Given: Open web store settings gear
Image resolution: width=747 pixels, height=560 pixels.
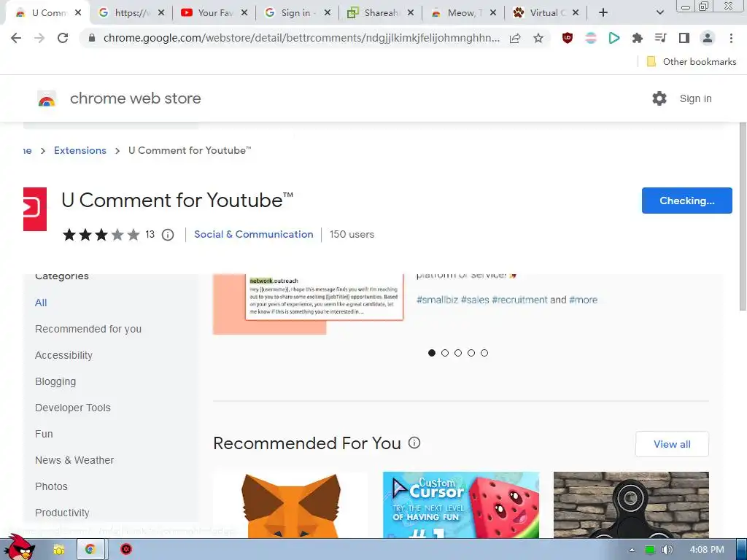Looking at the screenshot, I should [x=659, y=98].
